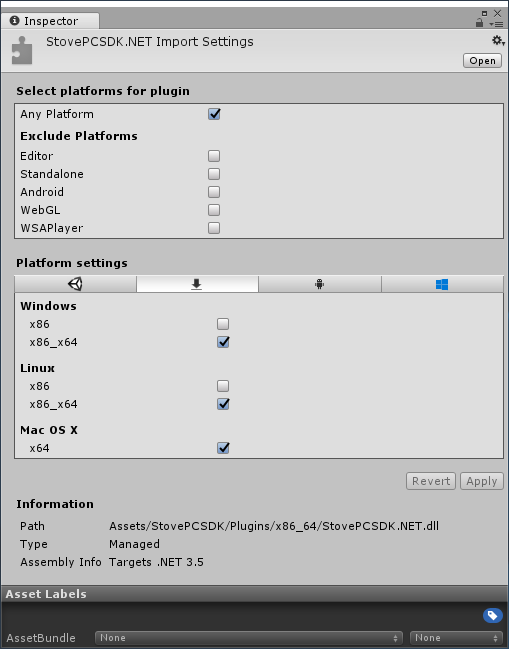509x649 pixels.
Task: Check the Windows x86 checkbox
Action: pyautogui.click(x=223, y=324)
